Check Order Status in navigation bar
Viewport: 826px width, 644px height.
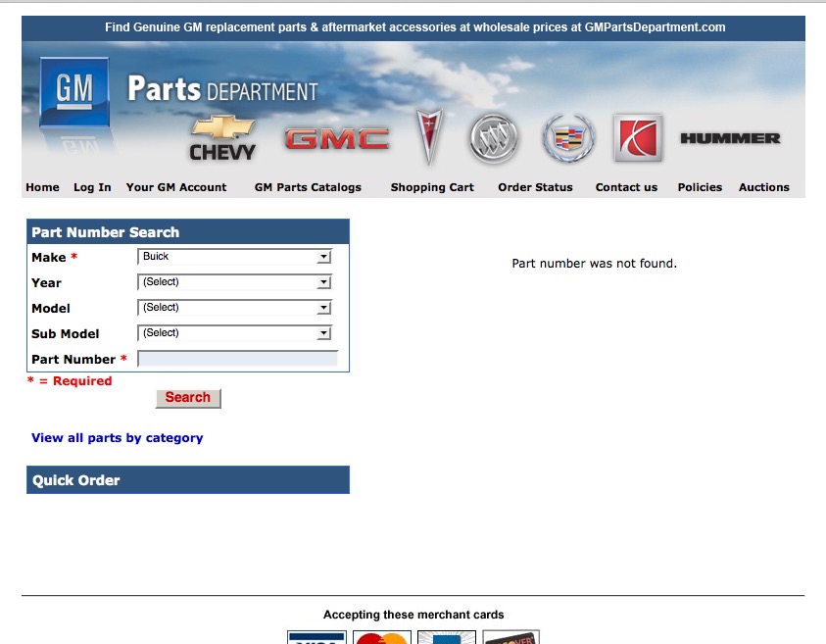point(535,187)
